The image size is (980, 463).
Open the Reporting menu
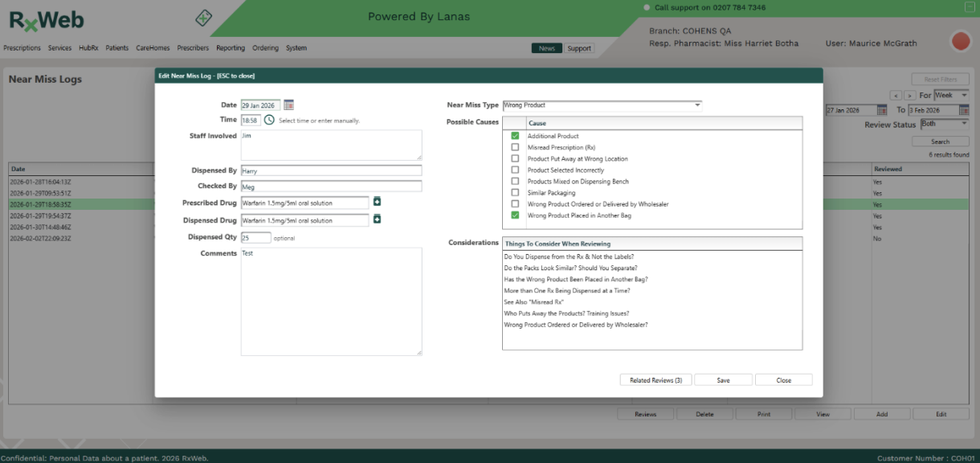pyautogui.click(x=231, y=48)
